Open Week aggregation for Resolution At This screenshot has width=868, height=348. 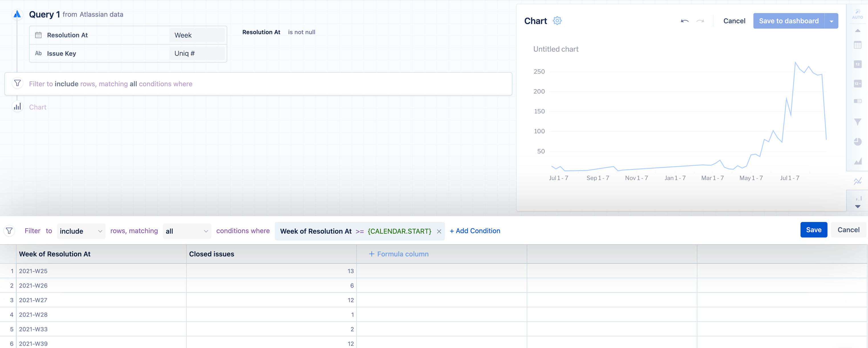[x=197, y=35]
